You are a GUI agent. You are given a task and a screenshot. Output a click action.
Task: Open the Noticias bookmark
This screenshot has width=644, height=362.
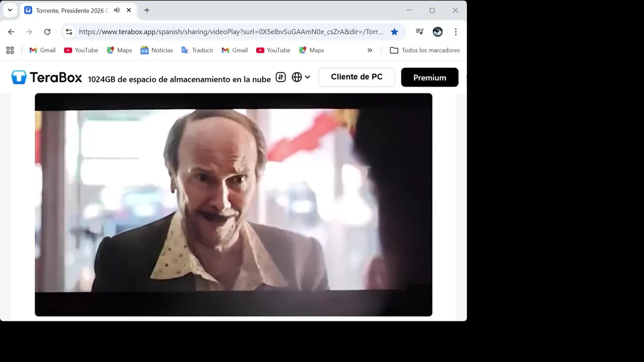click(x=156, y=50)
